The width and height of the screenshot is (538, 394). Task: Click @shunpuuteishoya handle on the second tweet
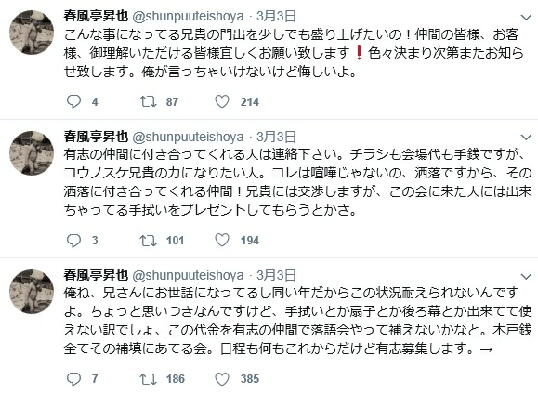[x=188, y=137]
